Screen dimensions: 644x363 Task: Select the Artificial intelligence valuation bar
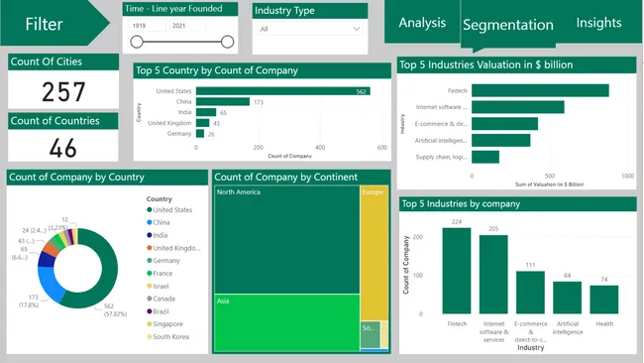click(x=500, y=140)
